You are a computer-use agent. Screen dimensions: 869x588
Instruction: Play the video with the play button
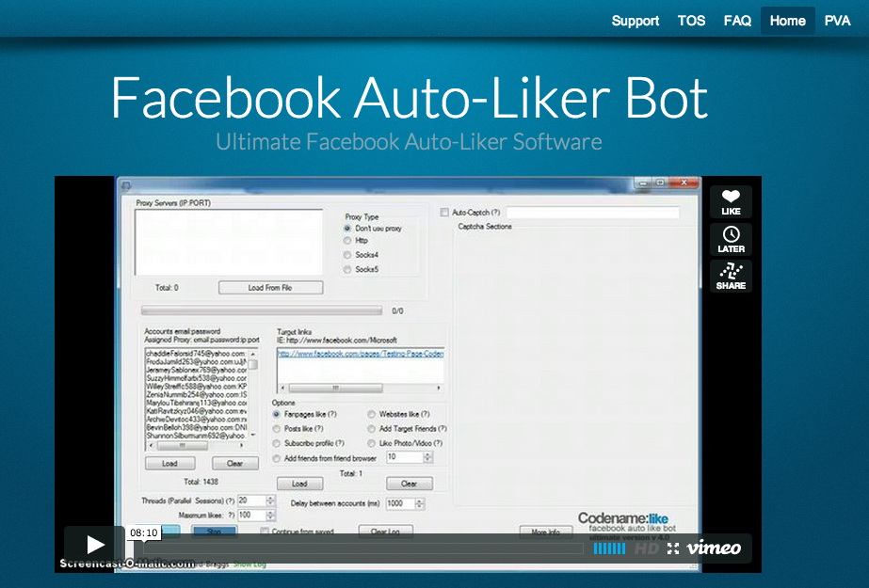95,545
